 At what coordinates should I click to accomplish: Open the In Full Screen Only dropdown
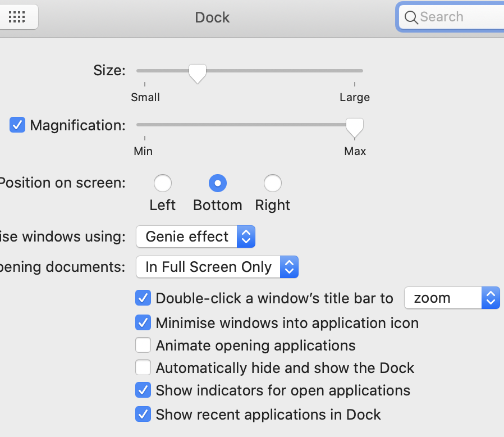click(x=217, y=267)
